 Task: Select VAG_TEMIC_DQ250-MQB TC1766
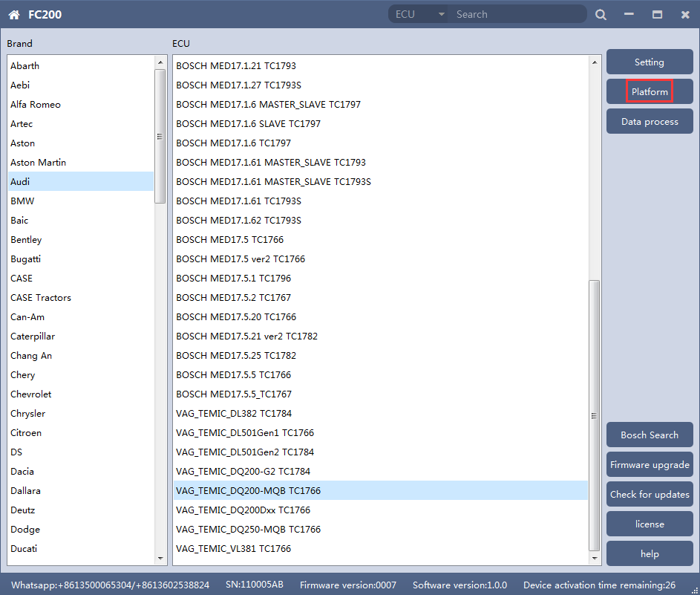pos(381,530)
